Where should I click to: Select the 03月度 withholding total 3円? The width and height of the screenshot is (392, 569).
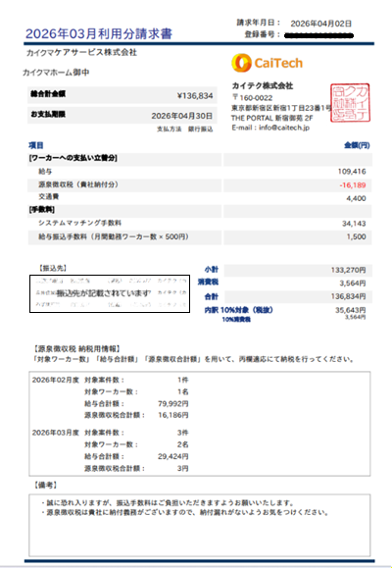(182, 469)
